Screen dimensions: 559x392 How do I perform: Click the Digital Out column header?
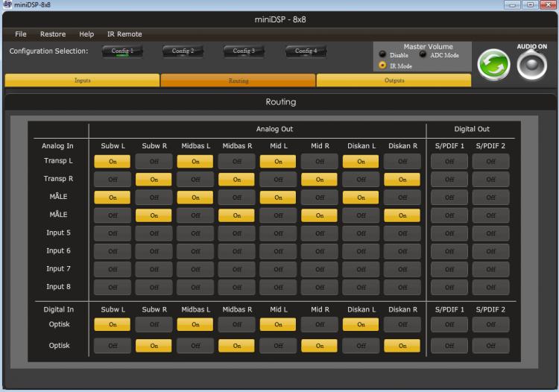(471, 129)
